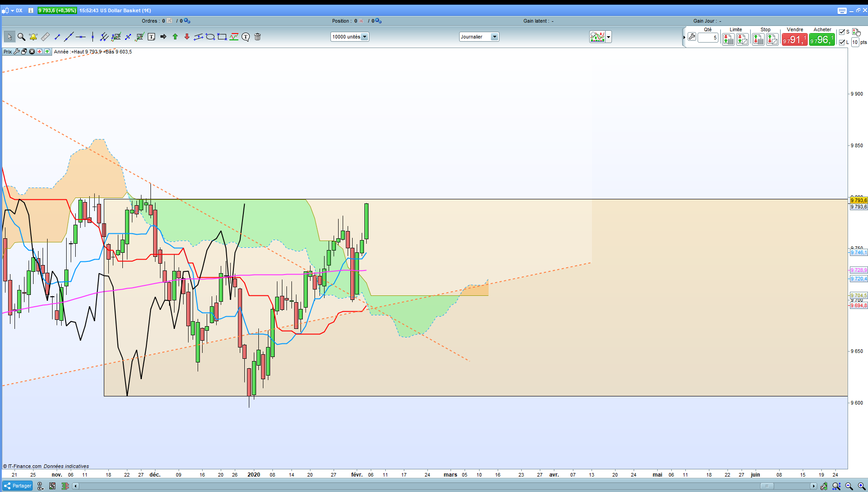Select the ruler measurement tool
The image size is (868, 492).
[x=45, y=37]
